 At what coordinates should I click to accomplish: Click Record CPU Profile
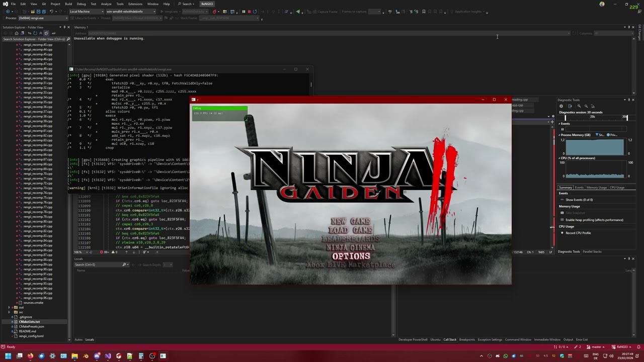click(x=578, y=233)
